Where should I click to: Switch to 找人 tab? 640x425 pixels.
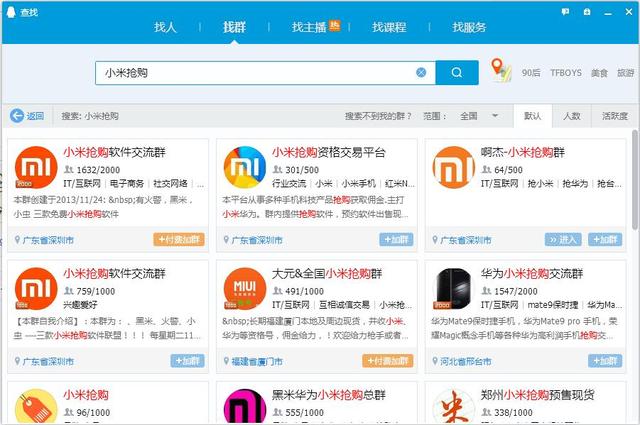165,27
